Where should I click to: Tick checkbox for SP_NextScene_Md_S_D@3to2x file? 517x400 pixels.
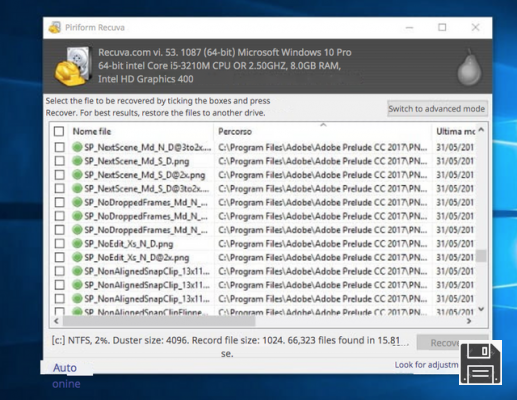tap(60, 188)
